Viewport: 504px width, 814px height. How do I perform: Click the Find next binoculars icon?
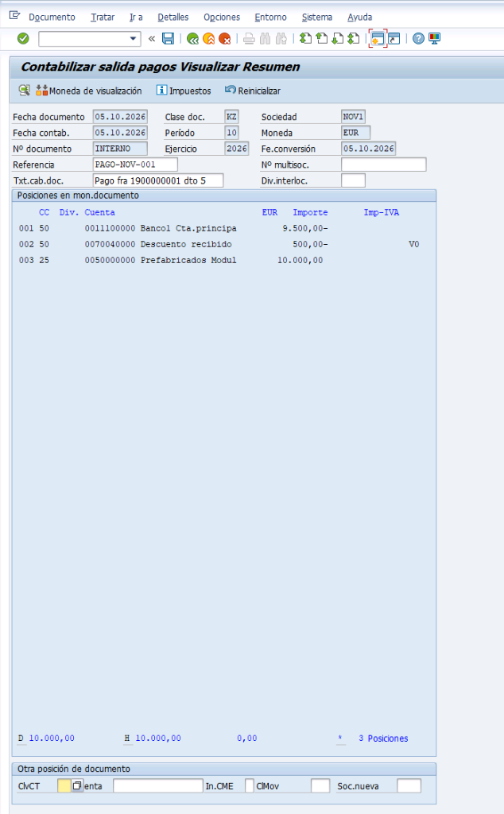point(281,38)
